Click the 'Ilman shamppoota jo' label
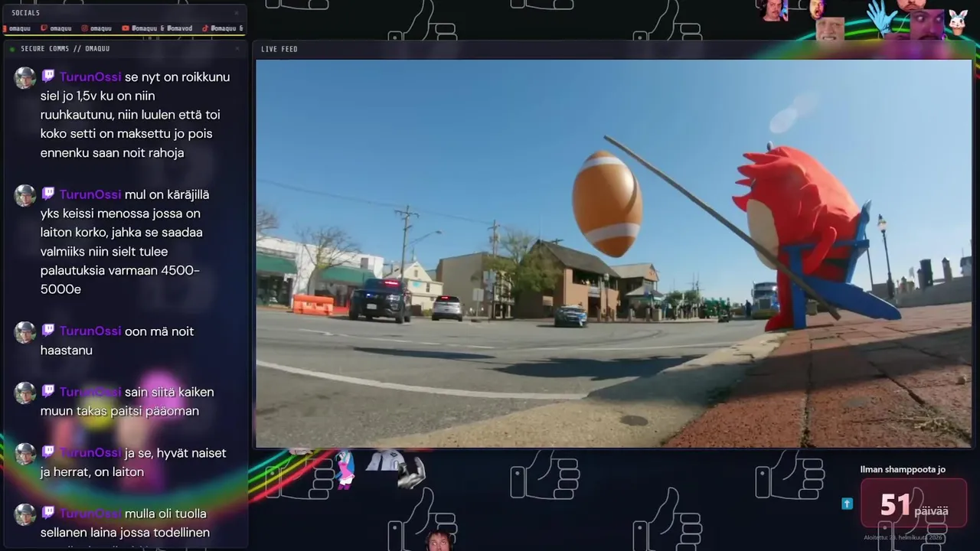The height and width of the screenshot is (551, 980). pyautogui.click(x=903, y=469)
